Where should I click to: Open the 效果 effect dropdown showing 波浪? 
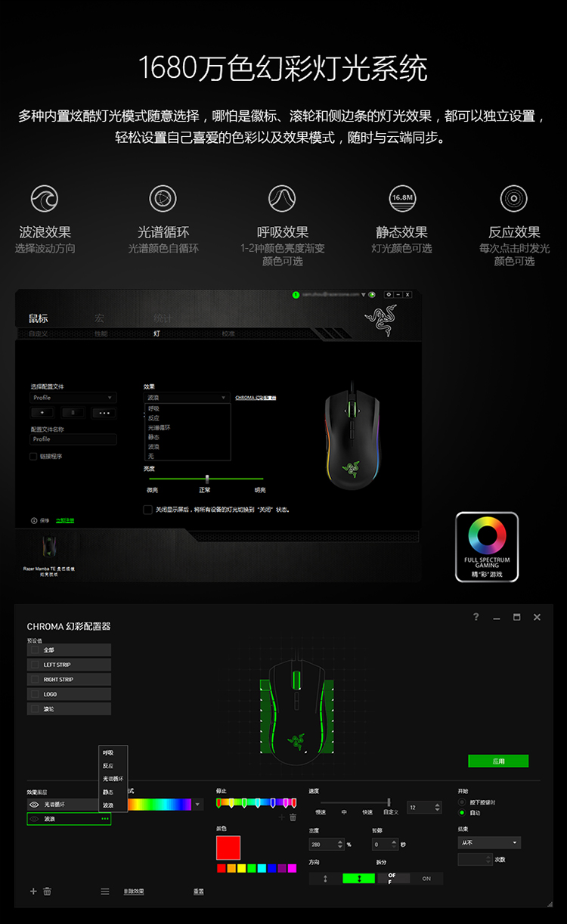[x=187, y=398]
